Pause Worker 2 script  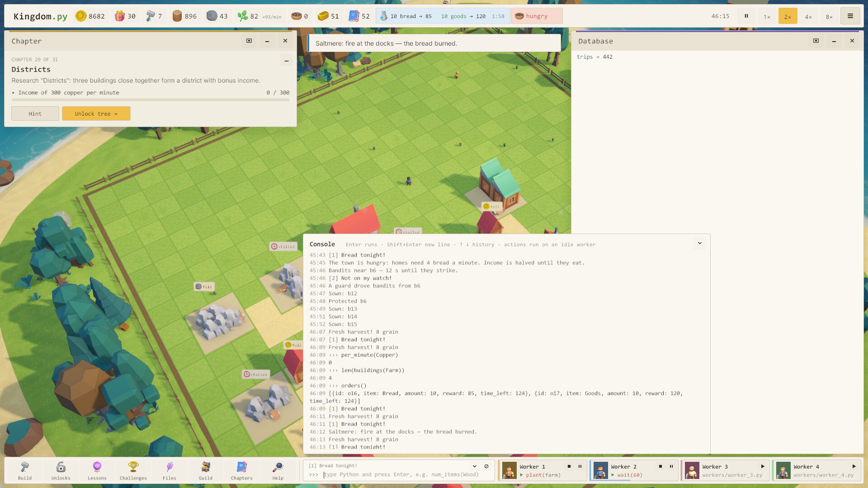pyautogui.click(x=671, y=466)
